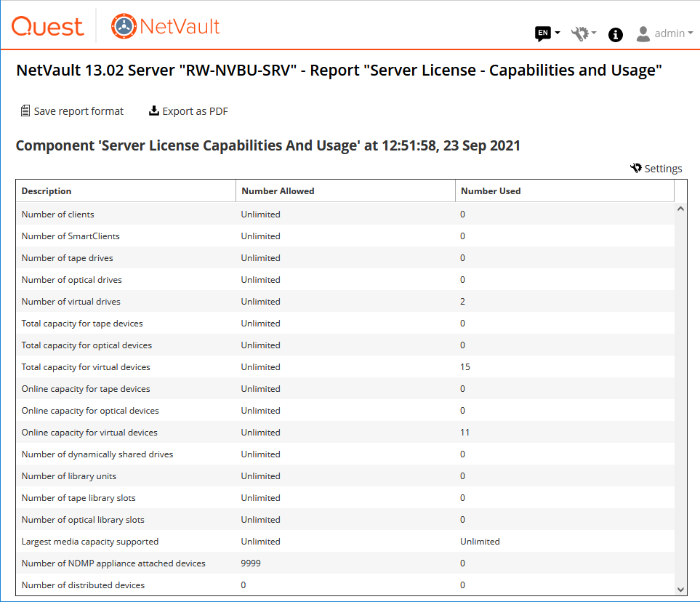Viewport: 700px width, 602px height.
Task: Select 'Total capacity for tape devices' row
Action: [345, 324]
